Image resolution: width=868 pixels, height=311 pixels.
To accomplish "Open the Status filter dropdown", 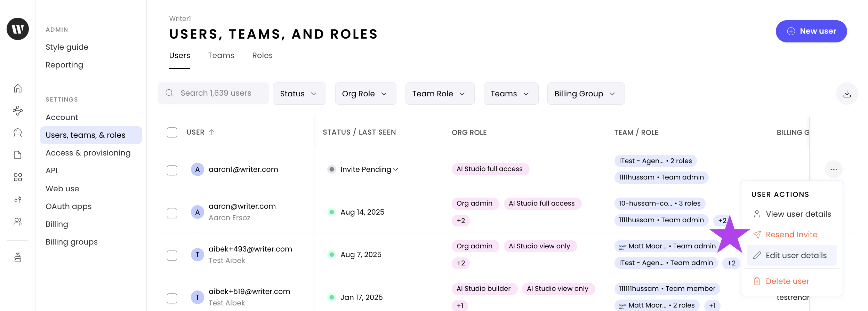I will (x=299, y=94).
